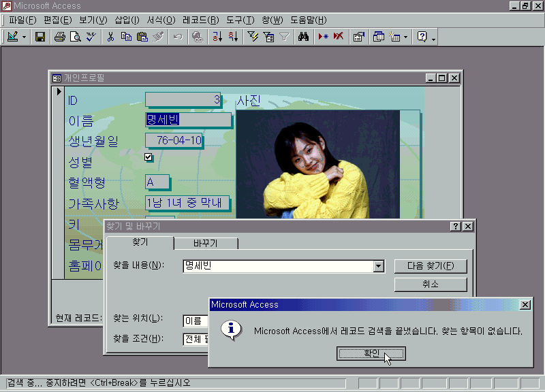Click the help question mark in 찾기 및 바꾸기
Screen dimensions: 545x392
pyautogui.click(x=455, y=227)
